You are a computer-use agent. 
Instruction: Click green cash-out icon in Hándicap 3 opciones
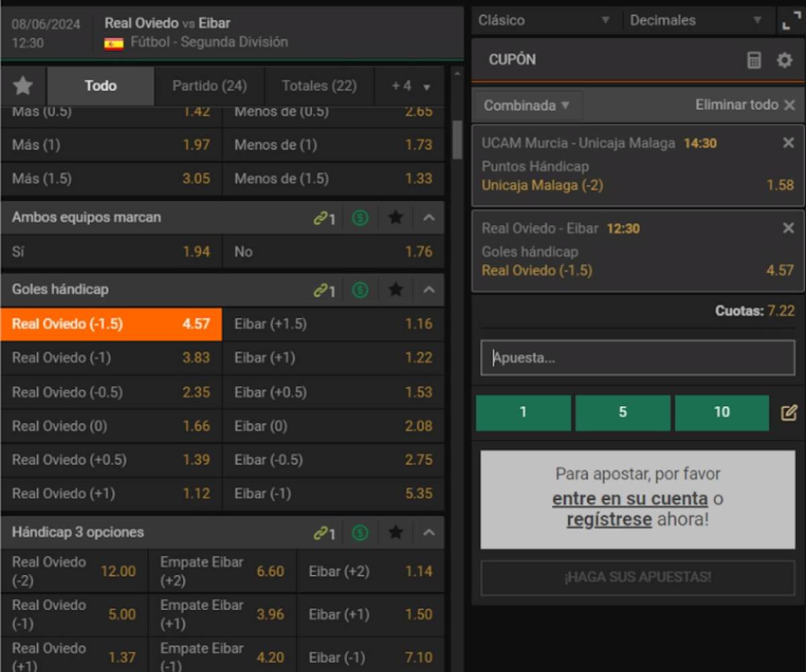360,533
